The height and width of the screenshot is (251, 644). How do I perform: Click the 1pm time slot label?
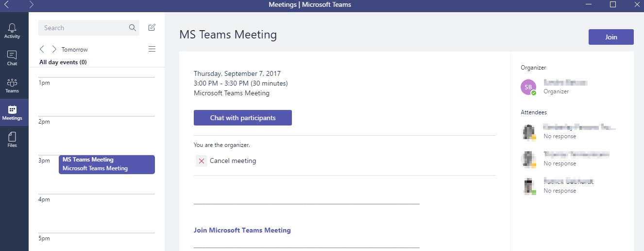(45, 83)
